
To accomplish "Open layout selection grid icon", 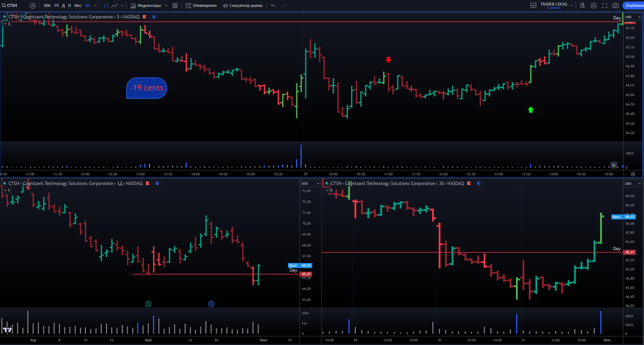I will coord(533,6).
